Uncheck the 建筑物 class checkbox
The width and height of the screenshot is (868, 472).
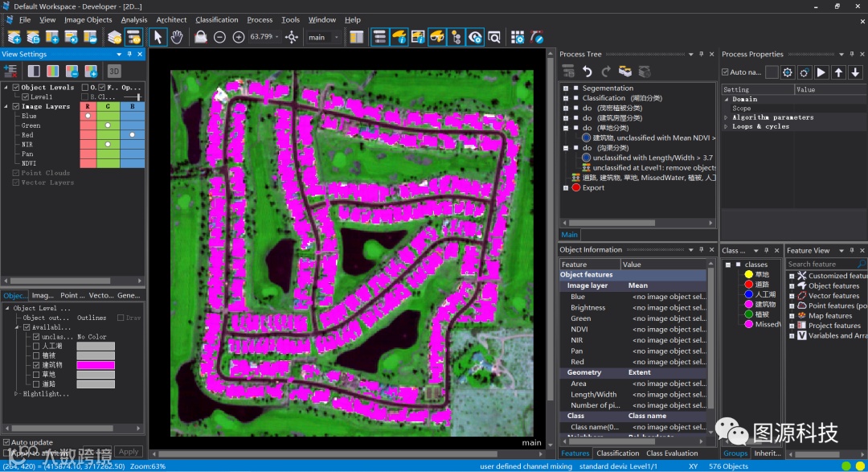(35, 365)
